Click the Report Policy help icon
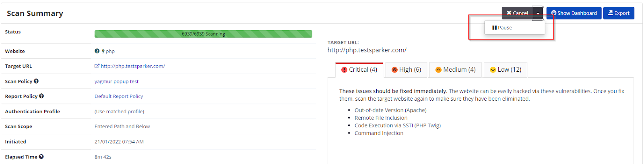644x164 pixels. [x=41, y=96]
